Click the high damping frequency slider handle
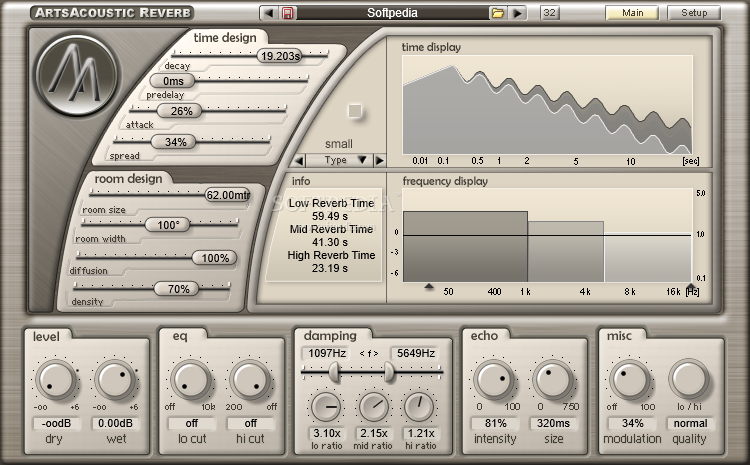This screenshot has width=750, height=465. tap(389, 371)
